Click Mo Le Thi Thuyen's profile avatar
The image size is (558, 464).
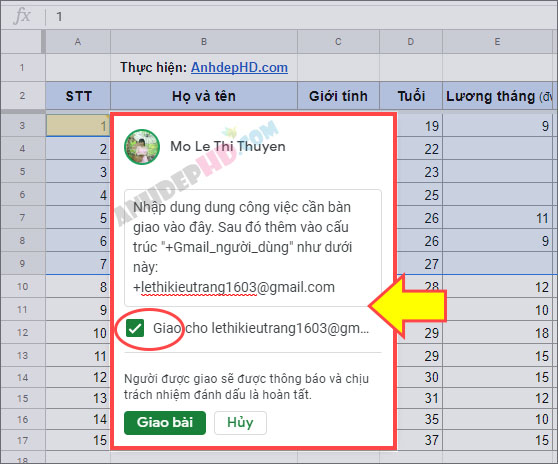pos(142,147)
